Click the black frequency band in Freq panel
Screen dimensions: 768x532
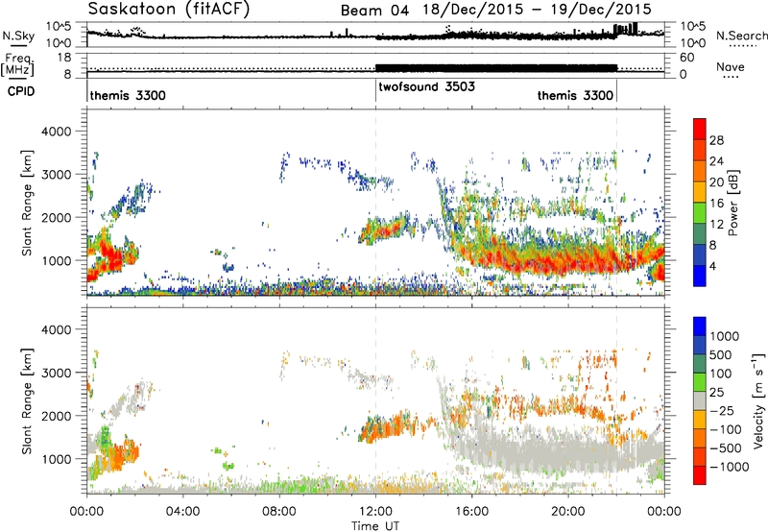[x=495, y=68]
